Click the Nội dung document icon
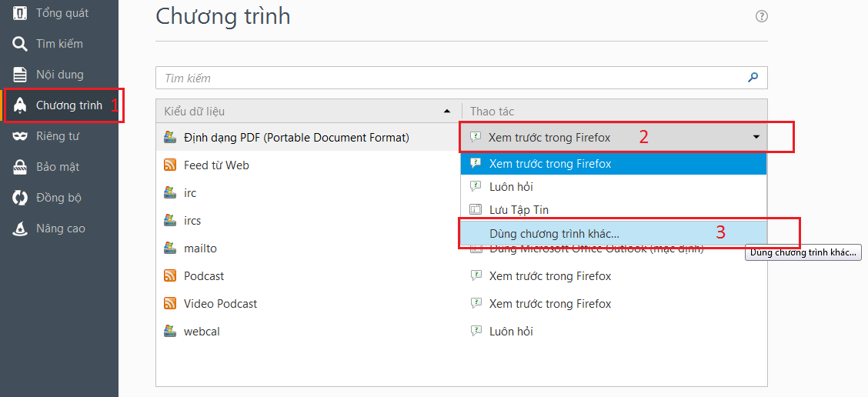868x397 pixels. tap(21, 75)
